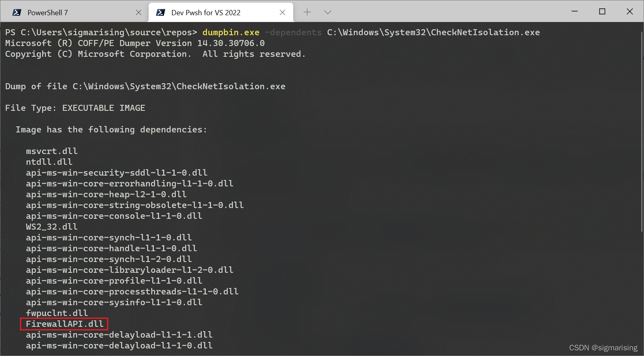The image size is (644, 356).
Task: Click api-ms-win-core-errorhandling-l1-1-0.dll entry
Action: point(130,184)
